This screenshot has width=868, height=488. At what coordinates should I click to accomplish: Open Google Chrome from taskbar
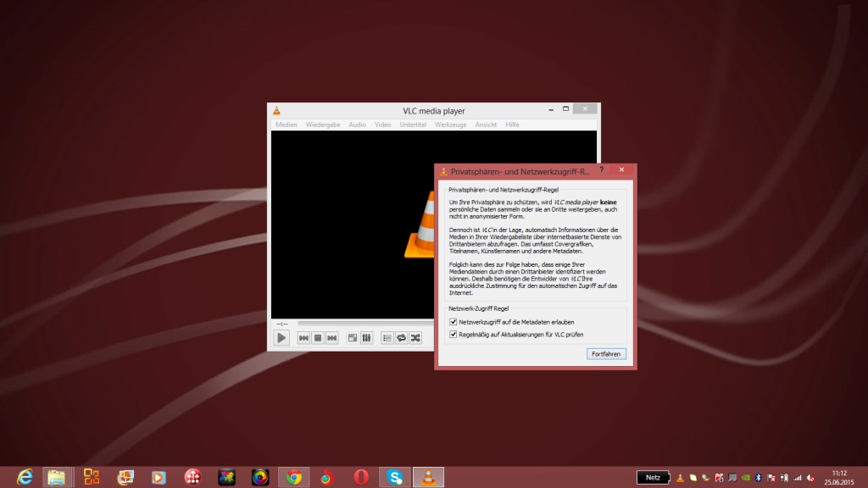[294, 477]
